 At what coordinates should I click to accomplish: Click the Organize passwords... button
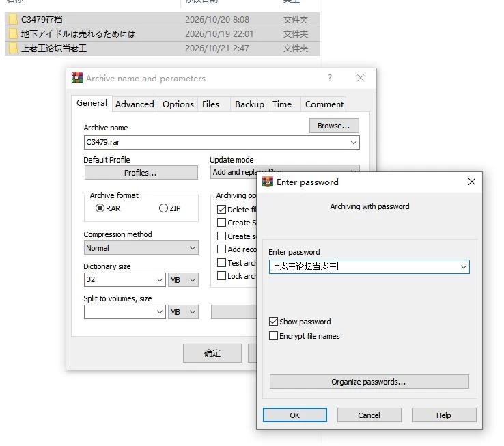369,382
